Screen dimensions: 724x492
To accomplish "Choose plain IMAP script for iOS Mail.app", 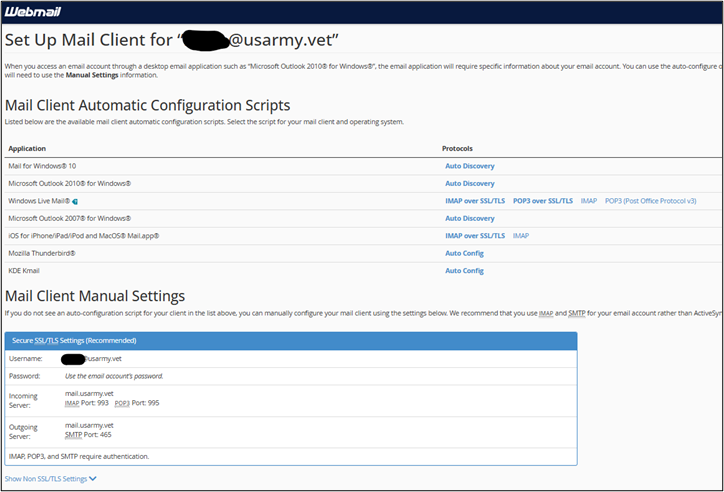I will pyautogui.click(x=521, y=235).
